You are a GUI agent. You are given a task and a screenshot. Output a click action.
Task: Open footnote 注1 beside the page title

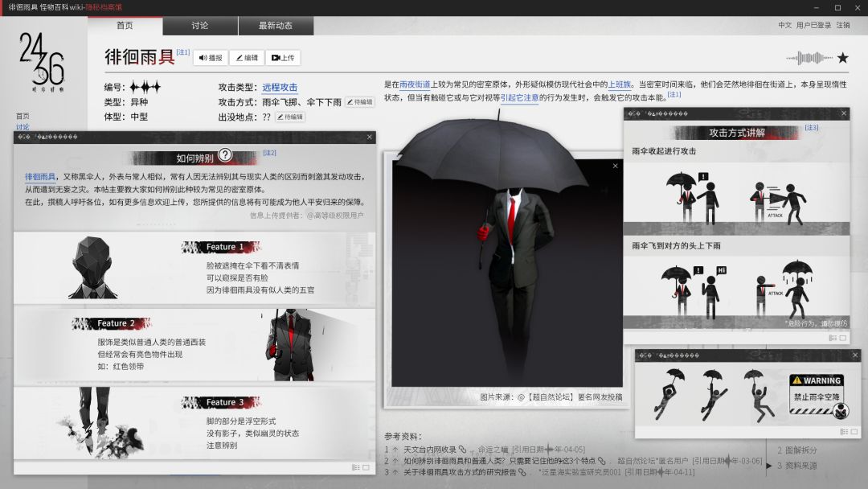[182, 52]
